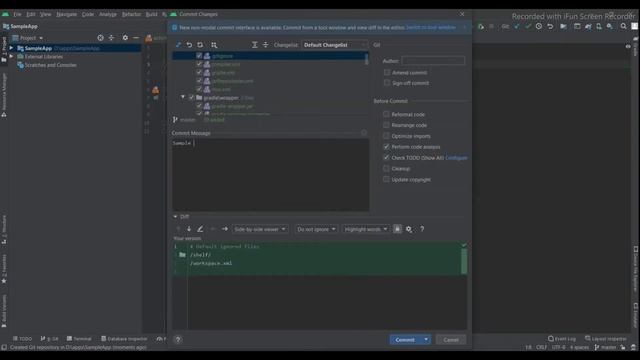Click expand all icon in commit toolbar

pyautogui.click(x=254, y=45)
